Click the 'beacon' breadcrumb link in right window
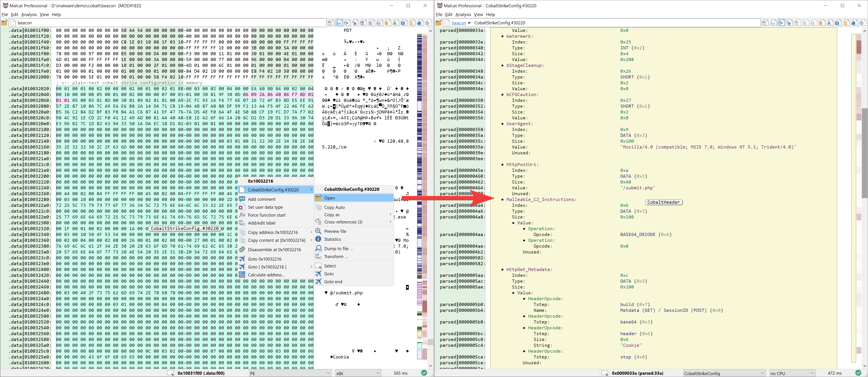Screen dimensions: 868x377 [x=459, y=23]
